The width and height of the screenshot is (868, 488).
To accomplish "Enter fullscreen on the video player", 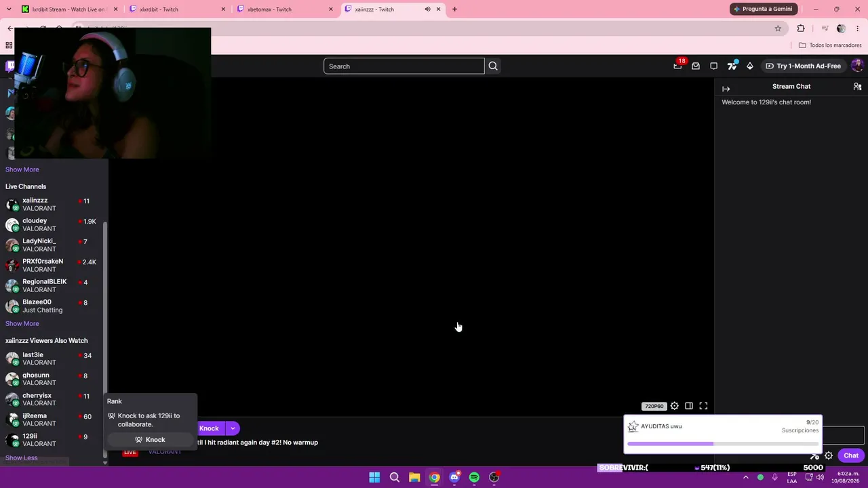I will pos(703,406).
